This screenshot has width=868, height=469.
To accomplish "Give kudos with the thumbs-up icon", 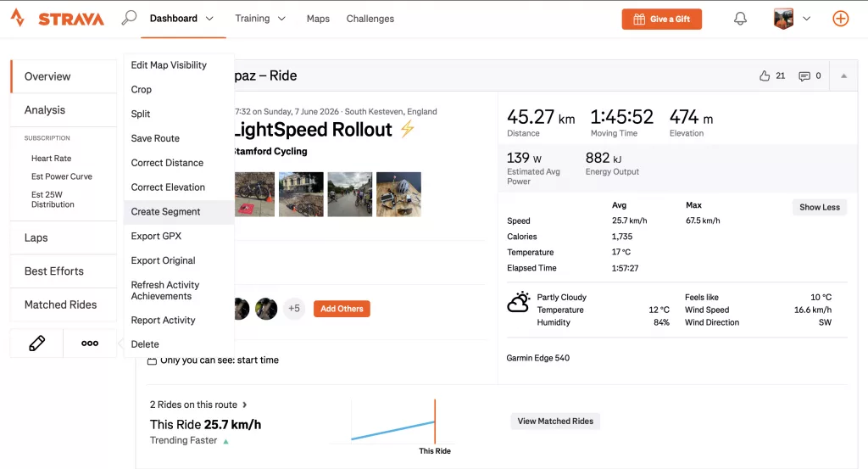I will [x=765, y=75].
